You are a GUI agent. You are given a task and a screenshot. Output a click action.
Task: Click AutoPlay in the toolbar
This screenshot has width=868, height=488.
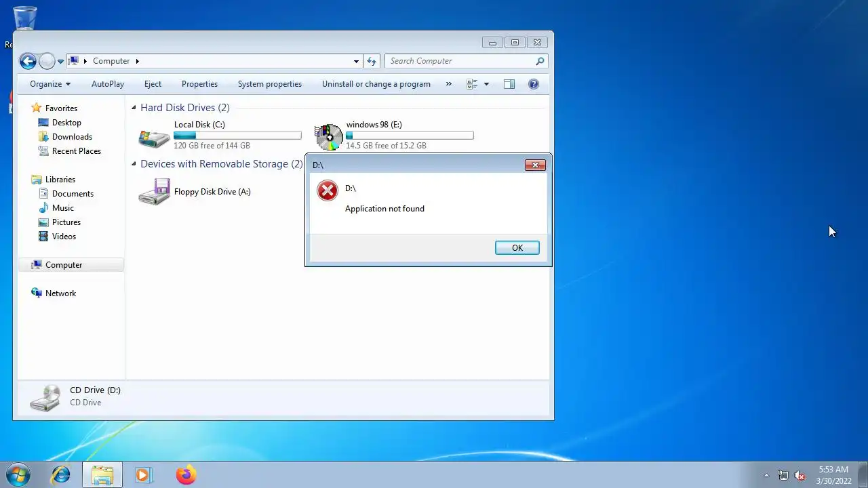pyautogui.click(x=108, y=84)
